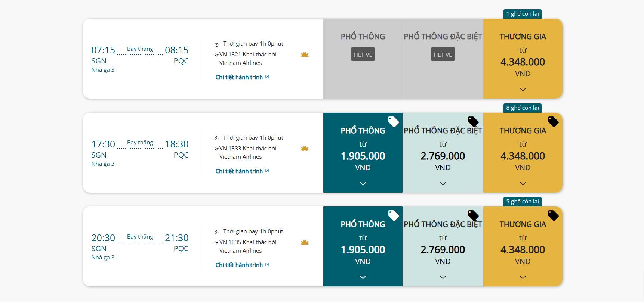Click Hết Vé badge under Phổ Thông
This screenshot has height=302, width=644.
(363, 55)
